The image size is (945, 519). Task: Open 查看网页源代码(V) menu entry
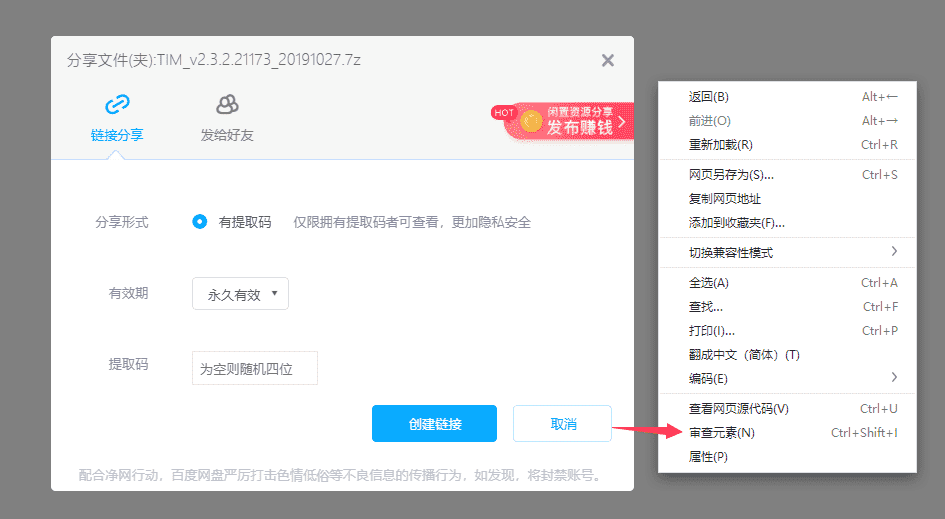[787, 409]
